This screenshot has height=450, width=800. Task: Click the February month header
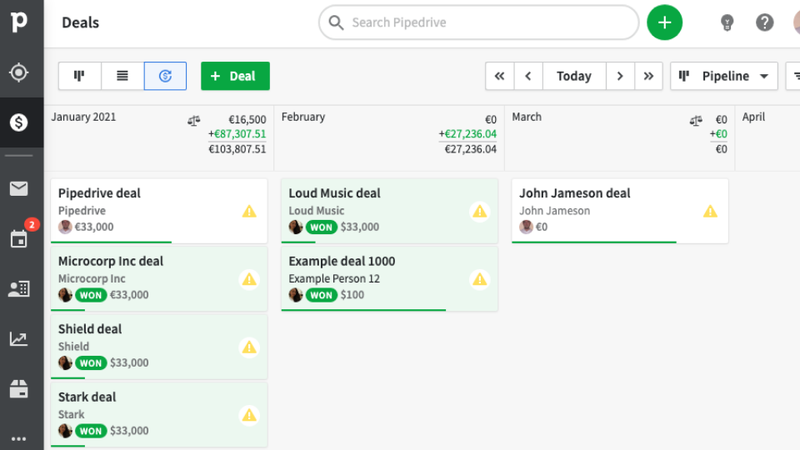[x=303, y=117]
